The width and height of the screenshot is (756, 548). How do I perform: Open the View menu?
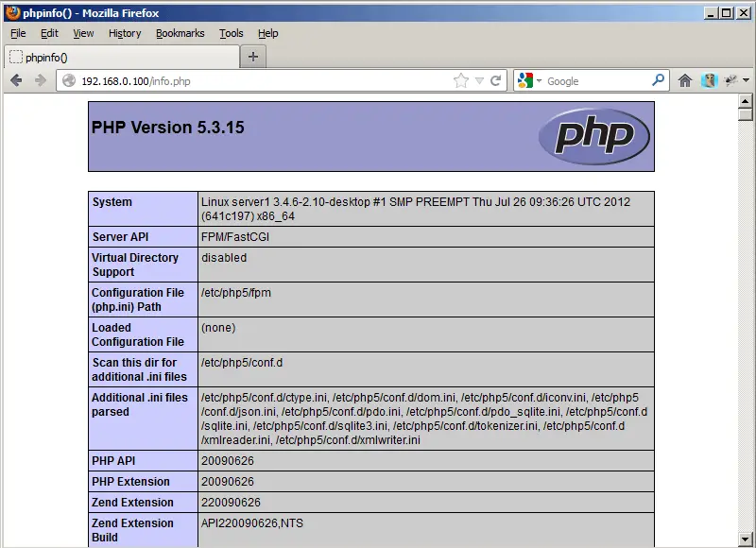(x=83, y=33)
